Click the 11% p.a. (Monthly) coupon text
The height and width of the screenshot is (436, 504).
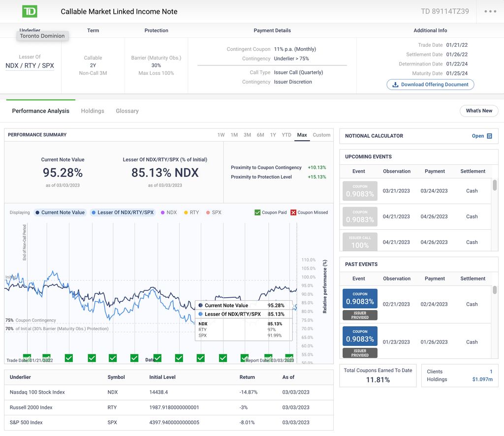295,49
